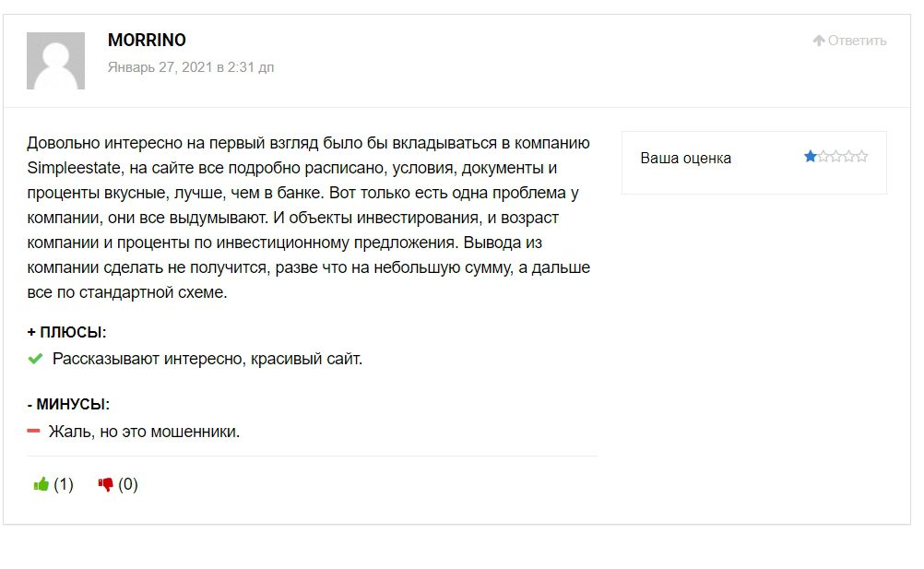Screen dimensions: 924x569
Task: Click MORRINO's gray avatar picture
Action: tap(55, 61)
